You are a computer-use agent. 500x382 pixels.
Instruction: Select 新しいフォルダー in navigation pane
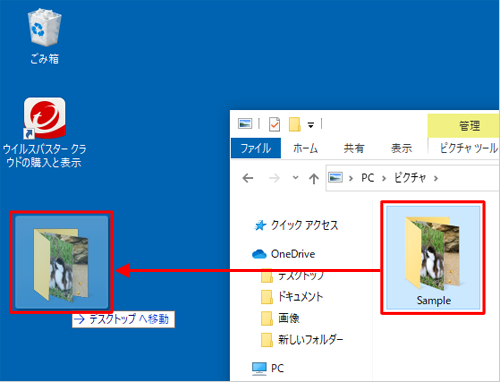(302, 340)
